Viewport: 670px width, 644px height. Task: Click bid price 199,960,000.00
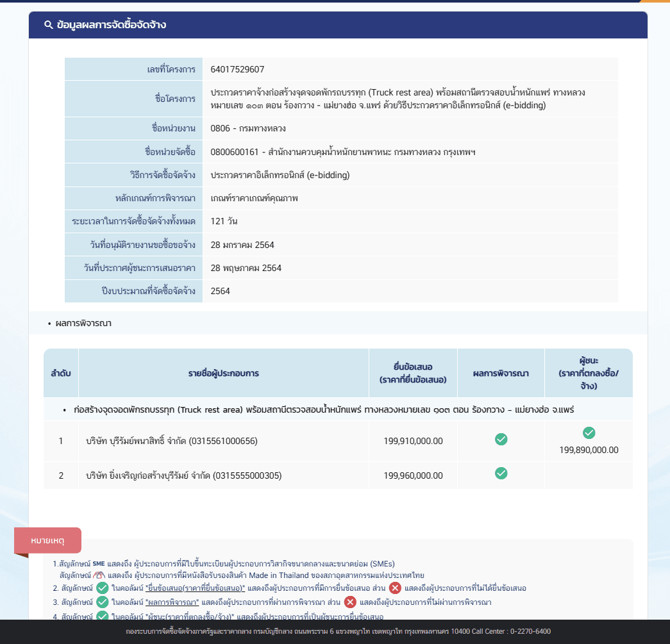(x=413, y=475)
